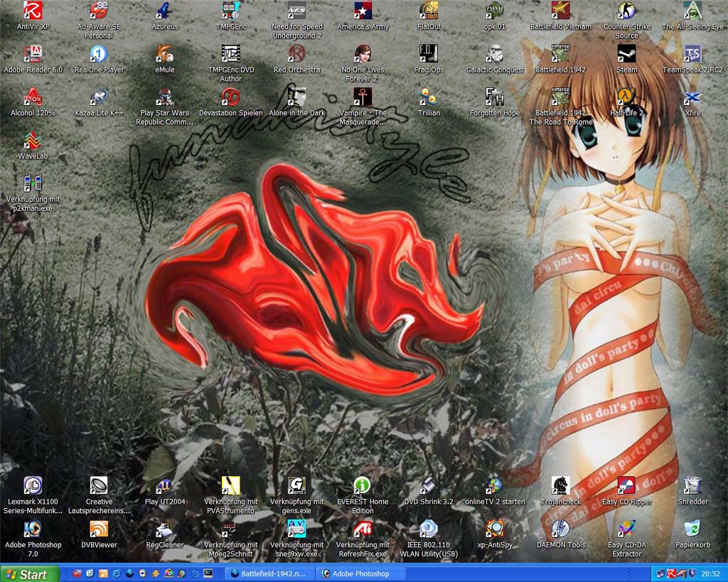The image size is (728, 582).
Task: Click the DVBViewer desktop shortcut
Action: 99,529
